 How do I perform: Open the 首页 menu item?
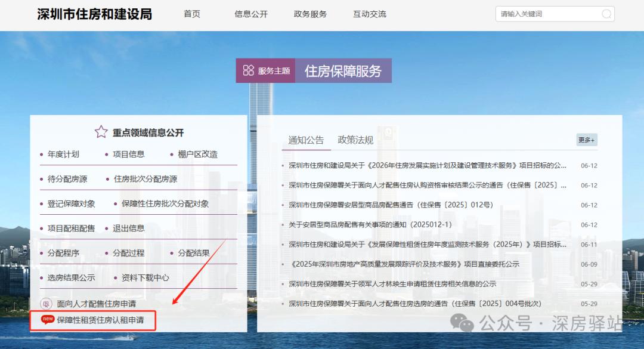191,14
